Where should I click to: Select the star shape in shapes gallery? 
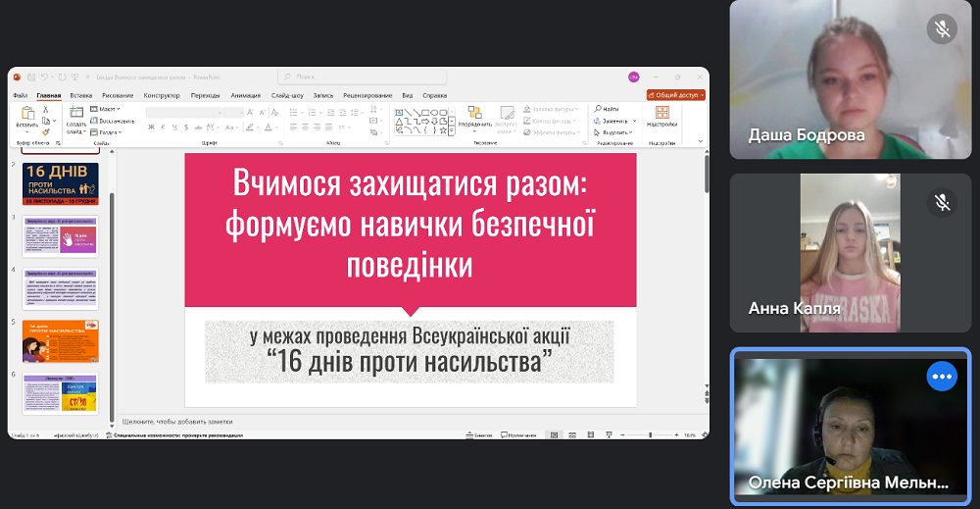coord(443,130)
